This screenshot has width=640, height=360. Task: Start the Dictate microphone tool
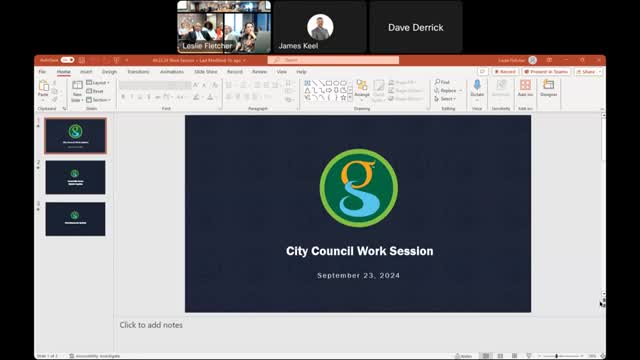pos(477,89)
